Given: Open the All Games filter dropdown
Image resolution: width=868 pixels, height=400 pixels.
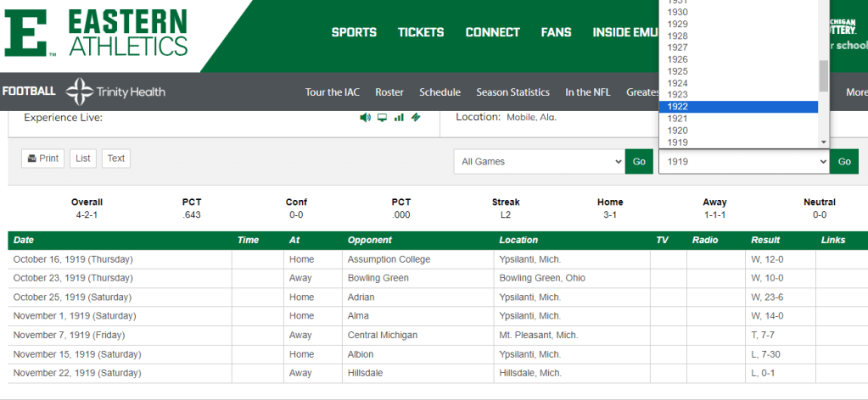Looking at the screenshot, I should coord(539,162).
